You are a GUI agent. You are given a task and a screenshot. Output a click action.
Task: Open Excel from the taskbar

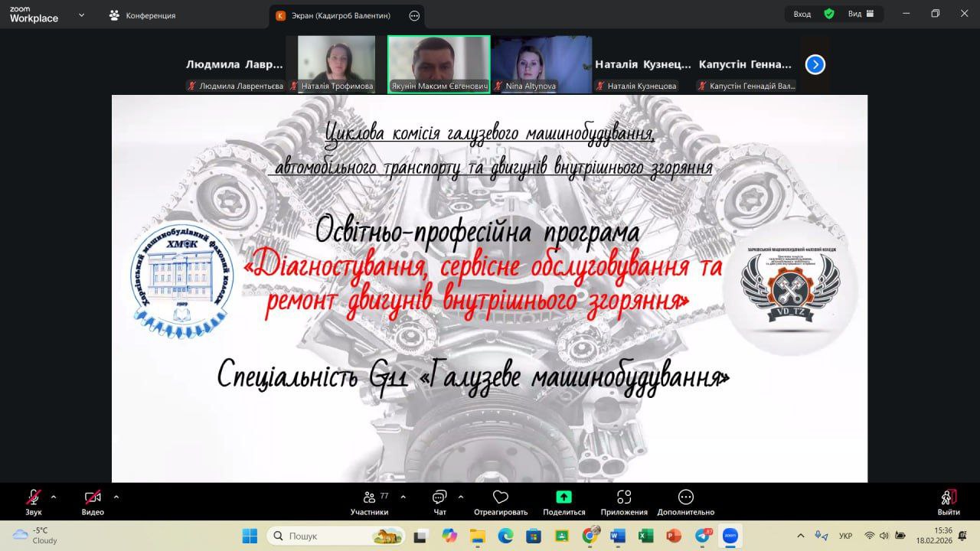tap(645, 536)
